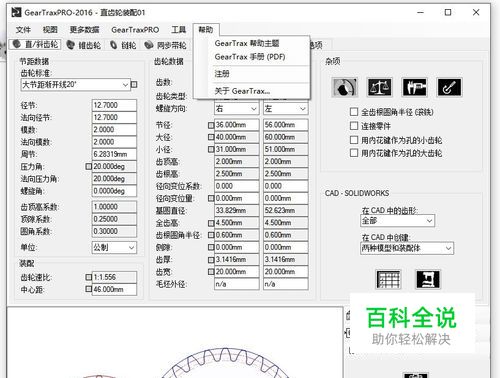This screenshot has width=500, height=378.
Task: Toggle the lock box beside 齿轮速比
Action: 89,277
